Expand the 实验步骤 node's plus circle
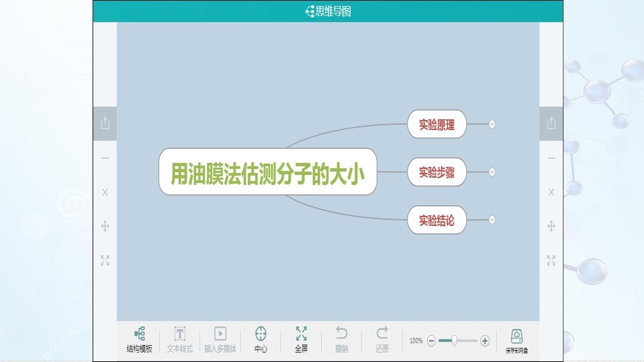Image resolution: width=644 pixels, height=362 pixels. (x=492, y=172)
